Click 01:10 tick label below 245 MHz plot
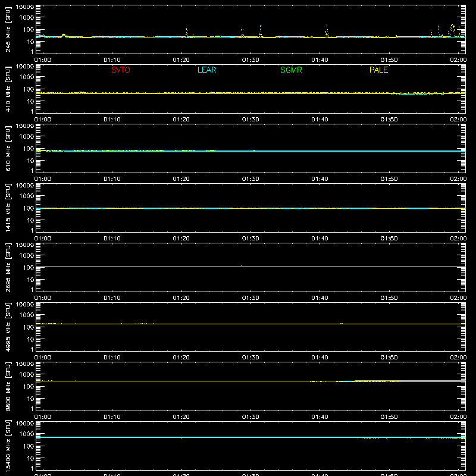The image size is (476, 476). click(x=112, y=60)
